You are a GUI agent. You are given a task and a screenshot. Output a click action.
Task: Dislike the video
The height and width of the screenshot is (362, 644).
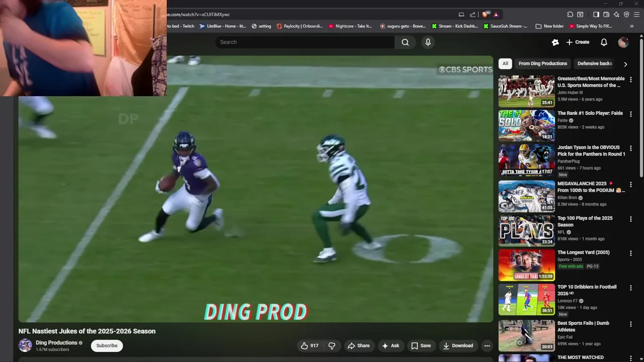(x=332, y=346)
